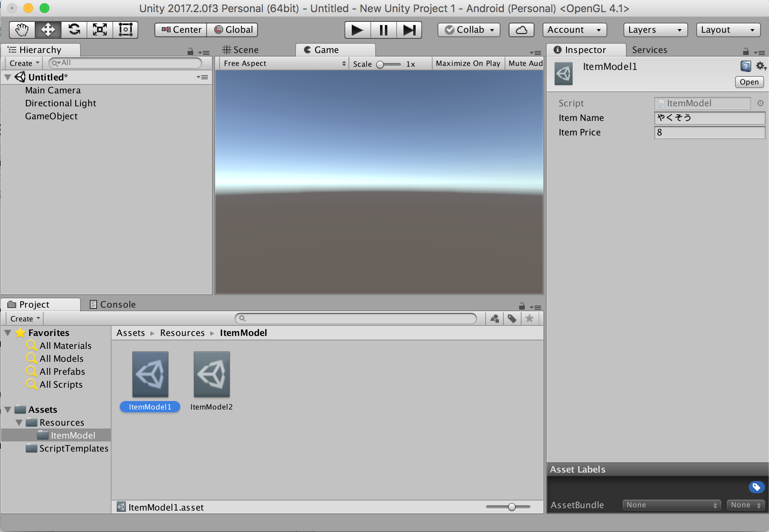The width and height of the screenshot is (769, 532).
Task: Click the Open button in Inspector
Action: pos(749,82)
